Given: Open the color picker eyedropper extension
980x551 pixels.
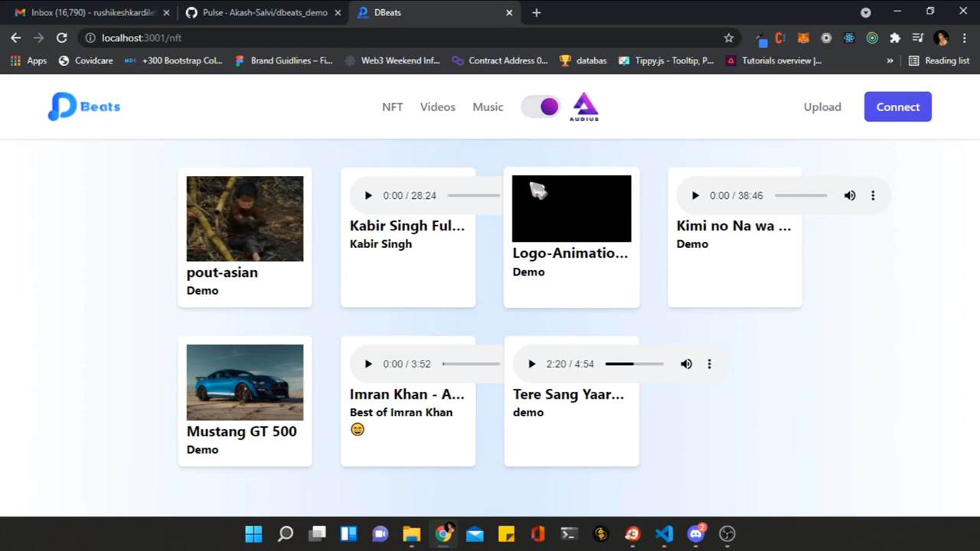Looking at the screenshot, I should click(761, 37).
